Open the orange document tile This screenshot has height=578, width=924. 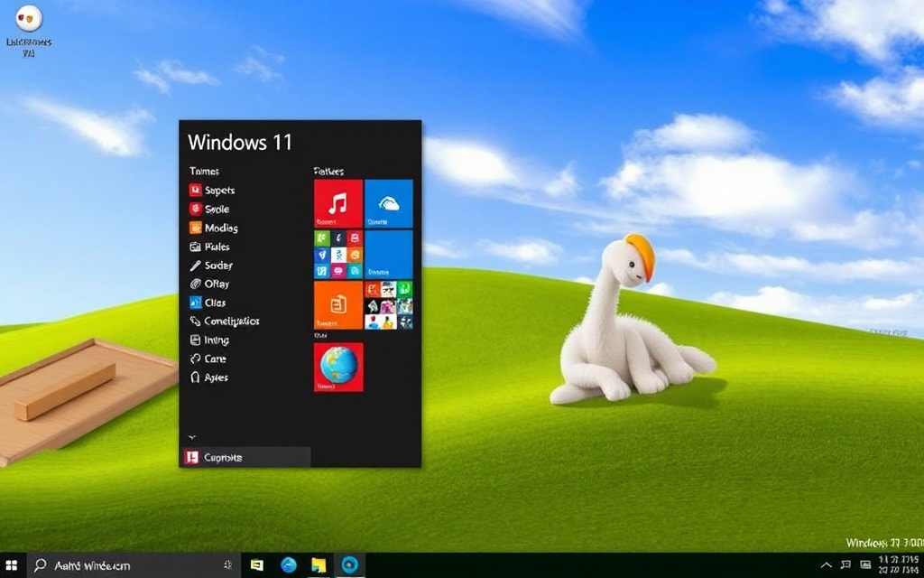(x=338, y=305)
